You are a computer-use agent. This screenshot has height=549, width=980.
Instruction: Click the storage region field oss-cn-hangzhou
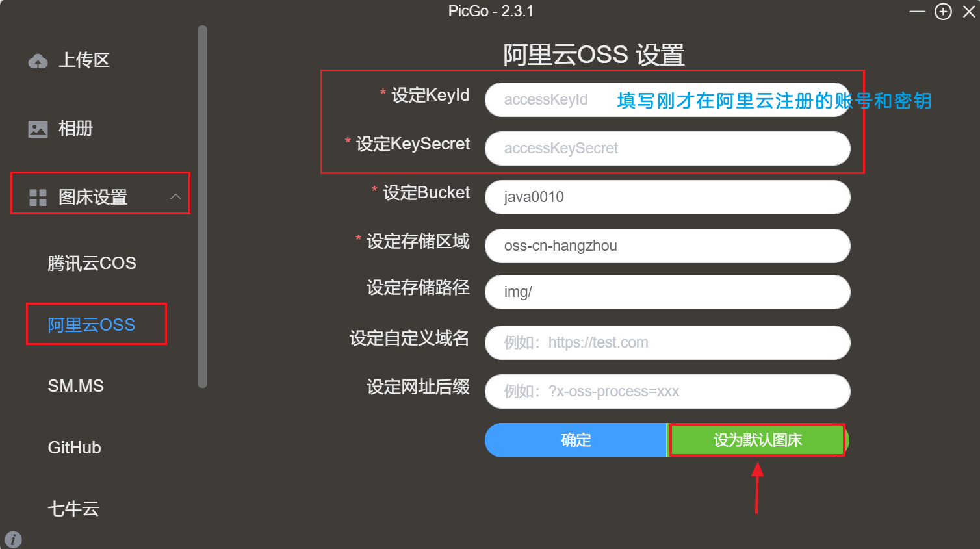pyautogui.click(x=667, y=246)
